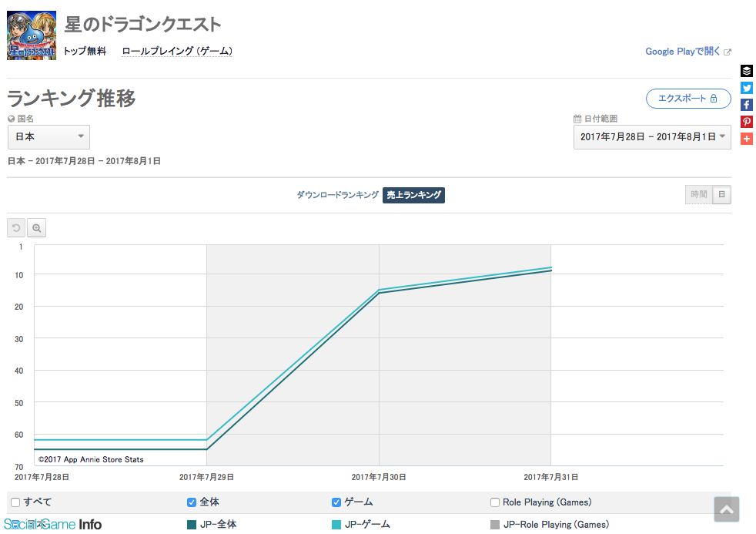This screenshot has height=534, width=756.
Task: Open the app in Google Play link
Action: tap(683, 52)
